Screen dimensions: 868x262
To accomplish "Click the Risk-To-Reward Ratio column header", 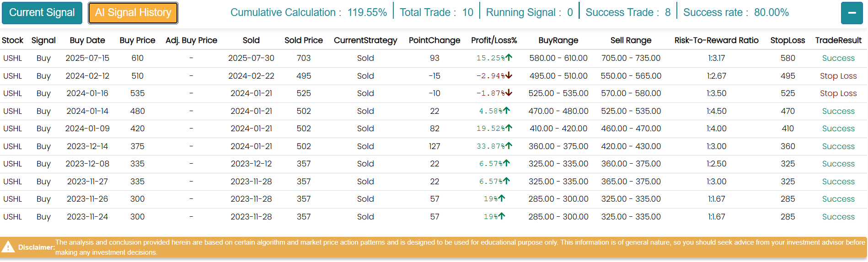I will (x=716, y=40).
